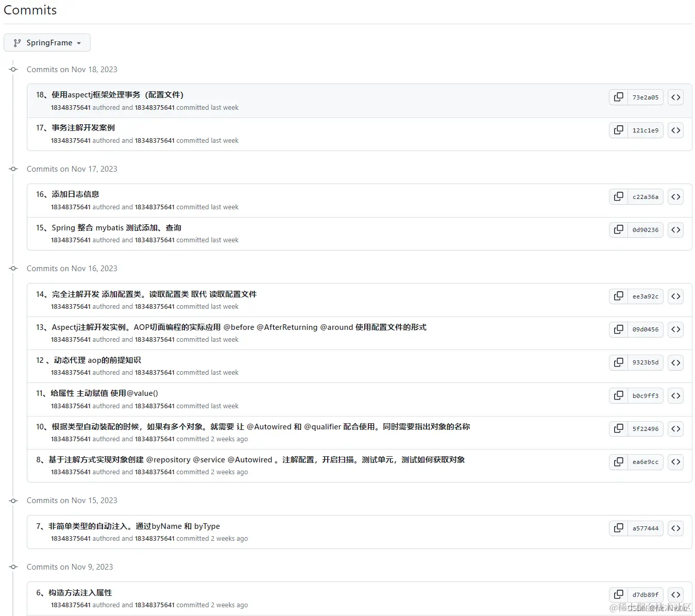Browse repository at commit 73e2a05
Screen dimensions: 695x616
(x=676, y=97)
